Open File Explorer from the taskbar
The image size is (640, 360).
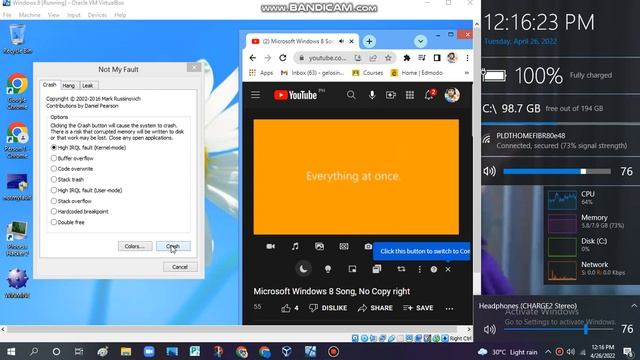coord(126,351)
